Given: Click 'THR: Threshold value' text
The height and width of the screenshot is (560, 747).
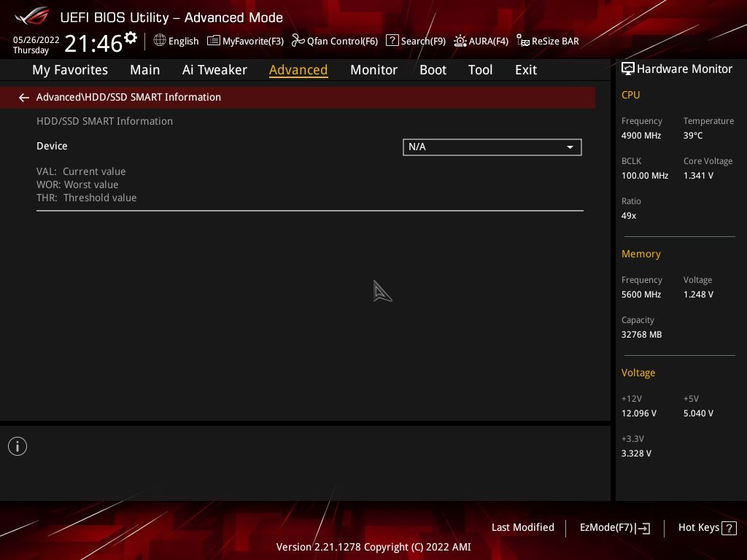Looking at the screenshot, I should [x=86, y=198].
